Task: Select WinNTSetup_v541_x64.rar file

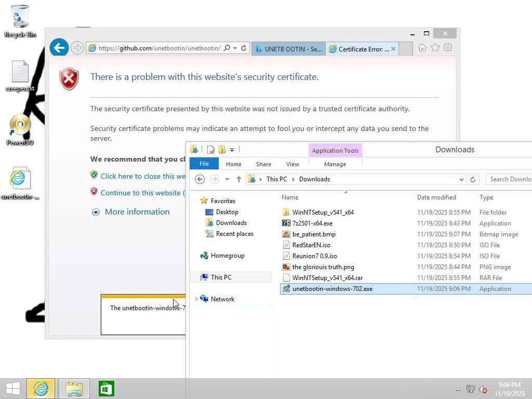Action: (327, 278)
